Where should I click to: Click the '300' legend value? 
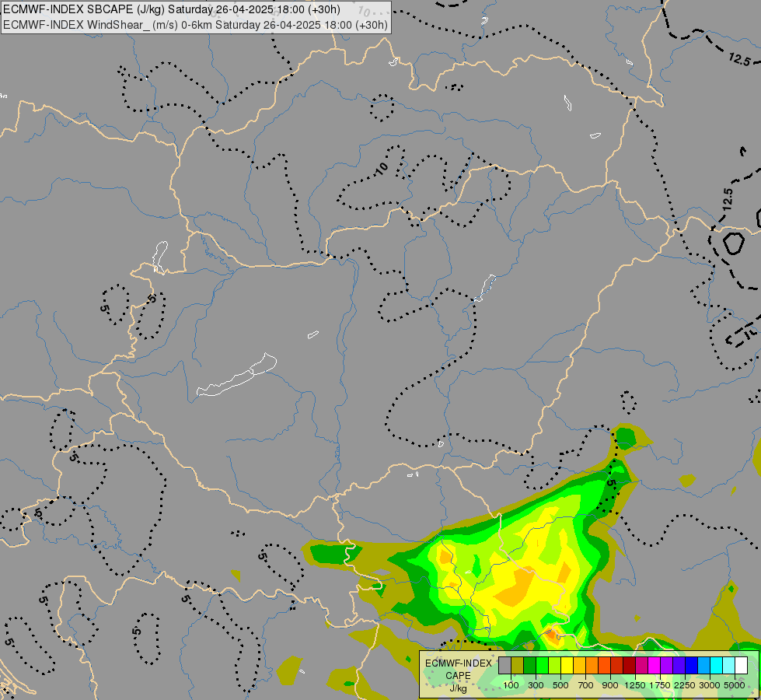pyautogui.click(x=536, y=685)
